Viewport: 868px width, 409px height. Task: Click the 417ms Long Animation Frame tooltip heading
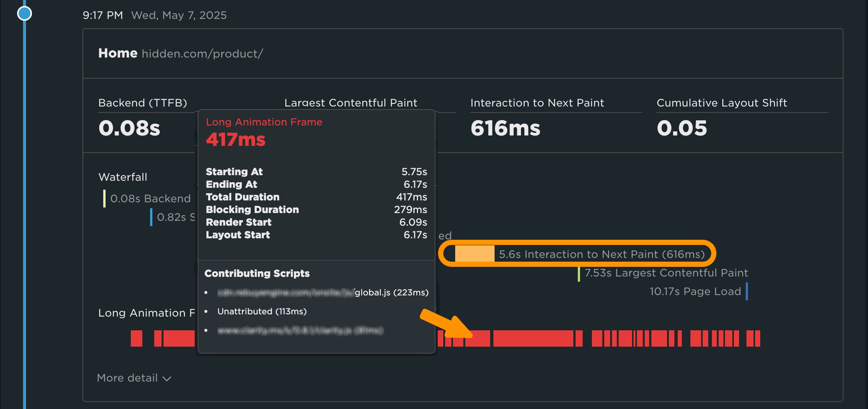236,140
